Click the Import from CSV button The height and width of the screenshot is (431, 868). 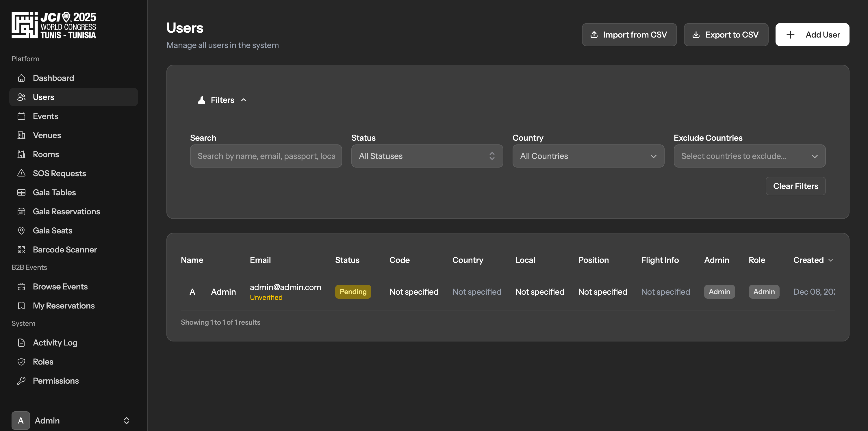(x=629, y=35)
